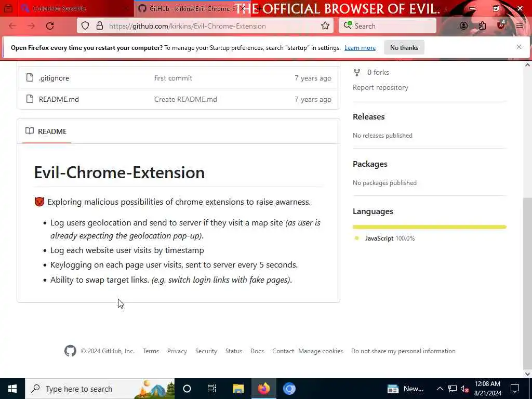Open the Chromium taskbar icon

289,389
